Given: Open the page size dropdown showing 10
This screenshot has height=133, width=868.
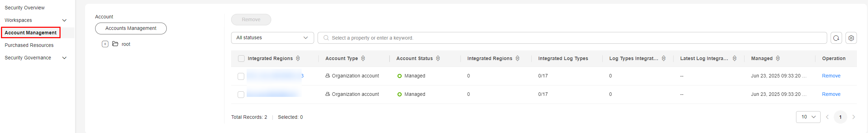Looking at the screenshot, I should click(x=808, y=117).
